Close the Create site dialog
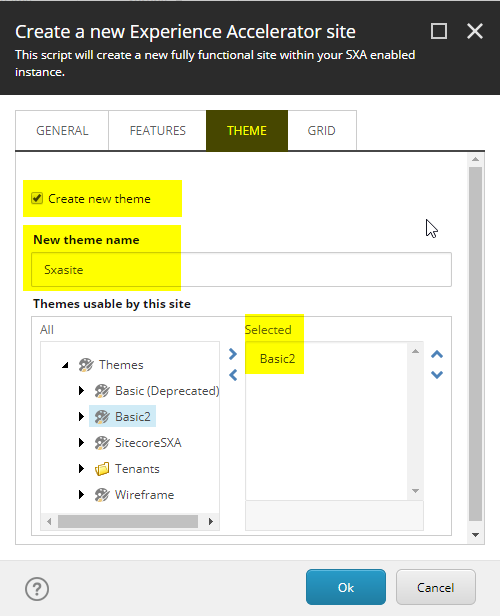 pyautogui.click(x=475, y=31)
